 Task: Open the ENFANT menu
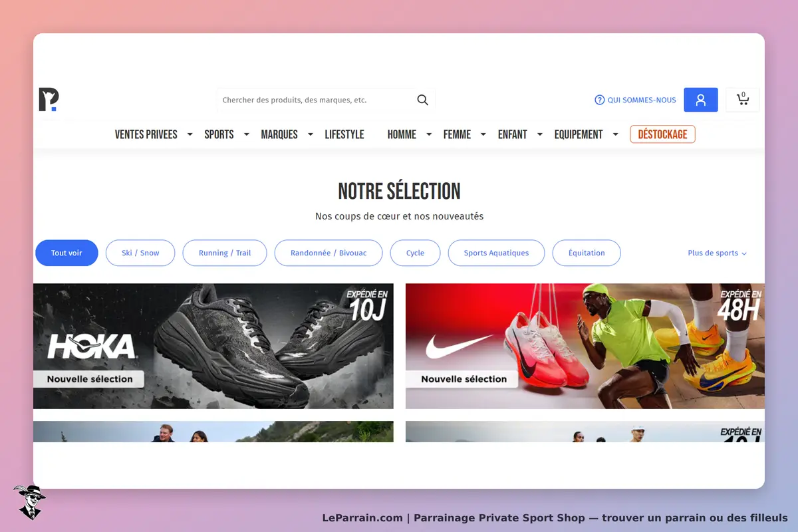coord(513,134)
